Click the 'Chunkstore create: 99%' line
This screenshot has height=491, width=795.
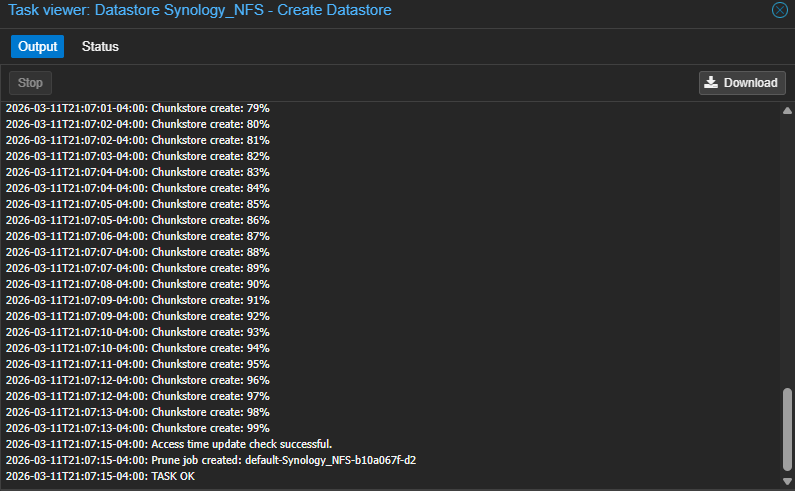pos(137,428)
